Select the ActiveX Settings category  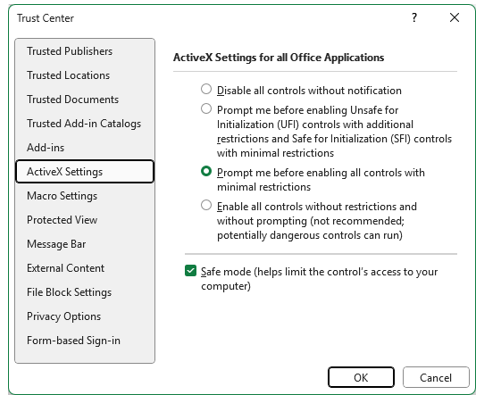85,172
